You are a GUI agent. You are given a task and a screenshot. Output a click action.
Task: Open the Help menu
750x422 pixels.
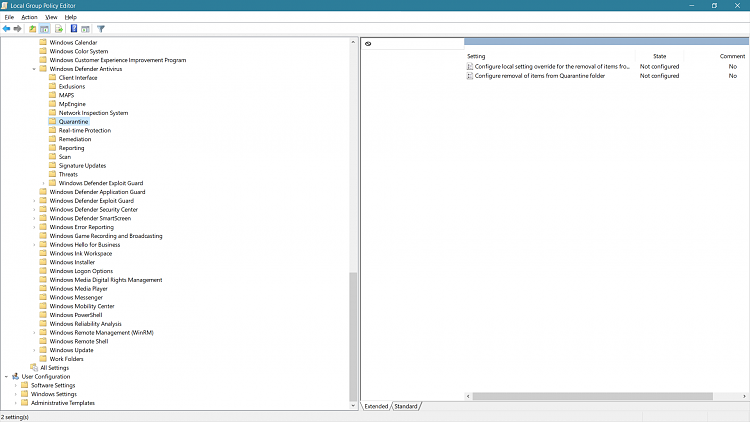tap(70, 17)
